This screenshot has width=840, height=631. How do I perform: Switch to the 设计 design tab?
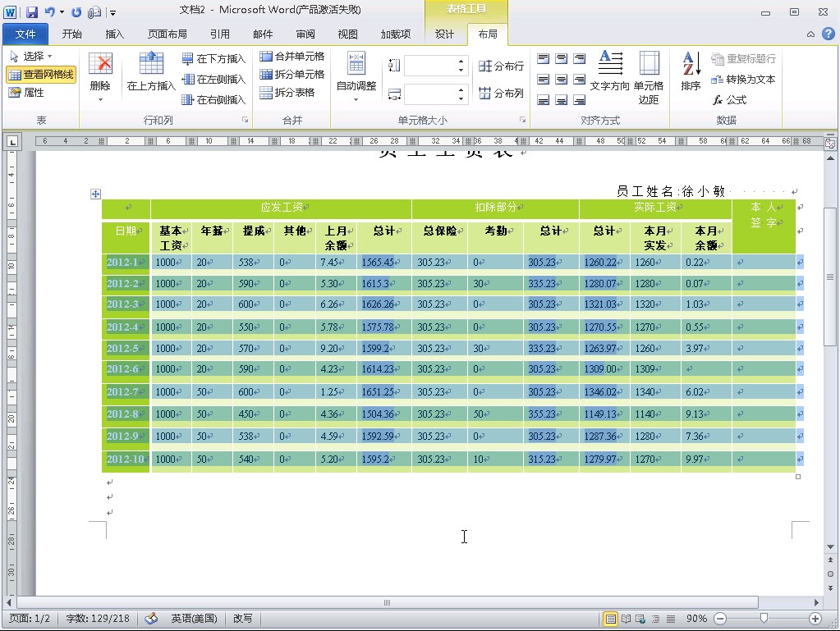[444, 34]
